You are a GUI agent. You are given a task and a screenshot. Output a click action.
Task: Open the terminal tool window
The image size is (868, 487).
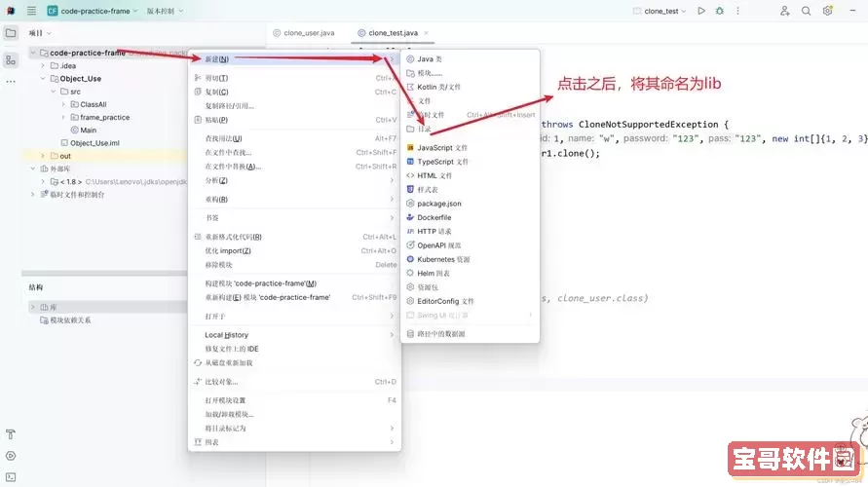coord(11,477)
